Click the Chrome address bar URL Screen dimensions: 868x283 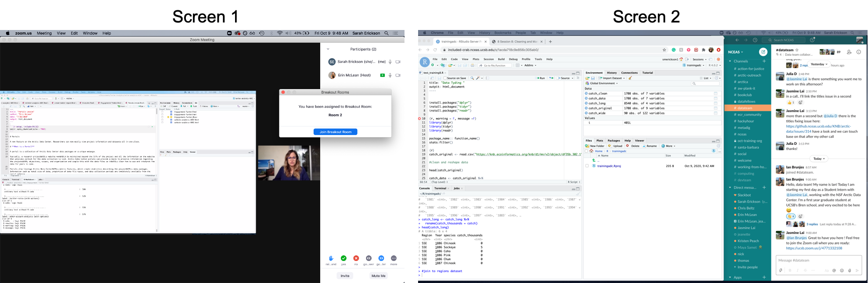point(493,50)
